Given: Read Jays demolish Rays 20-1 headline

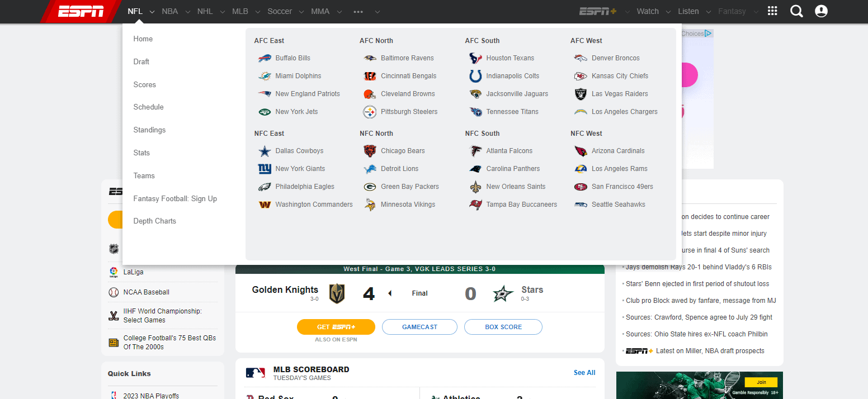Looking at the screenshot, I should point(699,267).
